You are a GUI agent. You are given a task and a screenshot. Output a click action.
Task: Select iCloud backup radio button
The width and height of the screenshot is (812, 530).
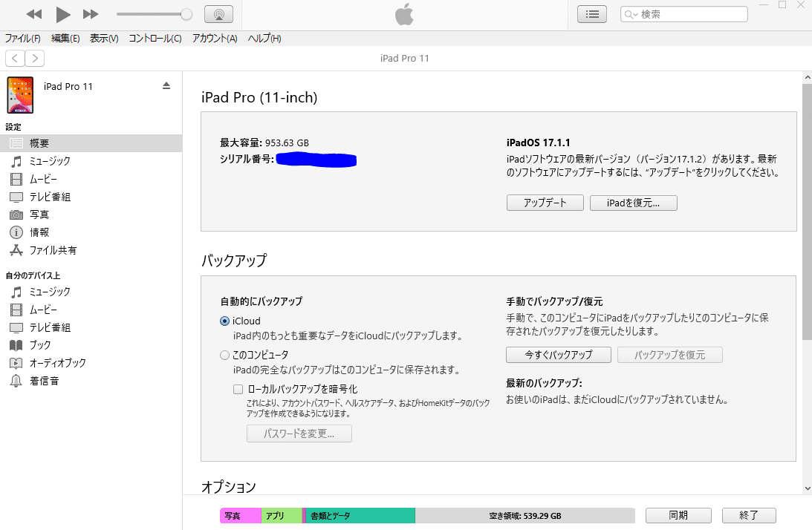click(225, 321)
